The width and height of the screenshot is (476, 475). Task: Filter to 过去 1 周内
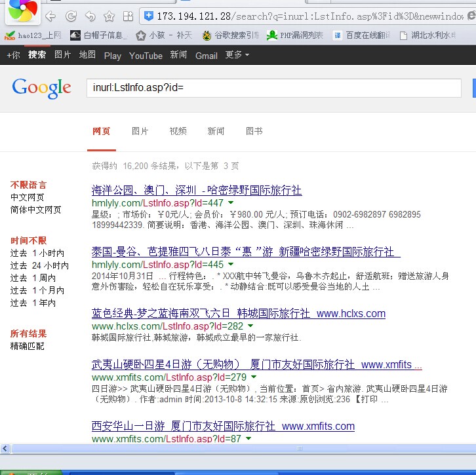33,278
